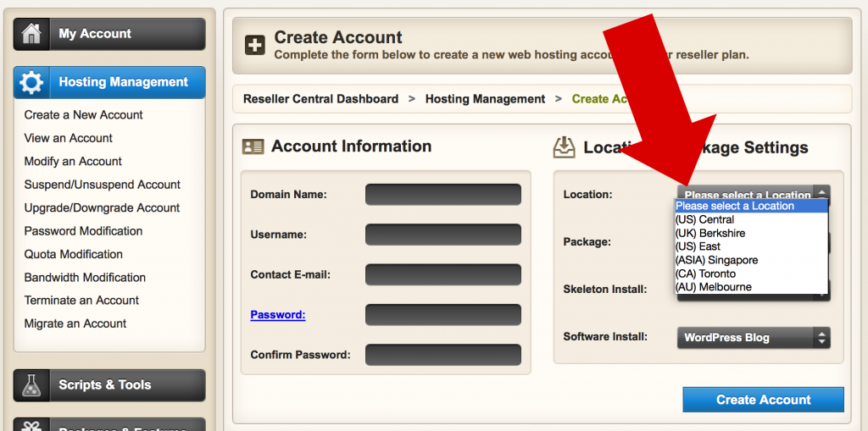This screenshot has height=431, width=868.
Task: Choose Please select a Location option
Action: (x=751, y=206)
